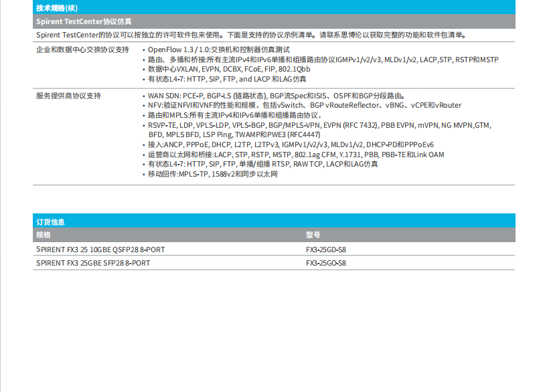Select the 移动回传:MPLS-TP bullet line
This screenshot has width=547, height=392.
coord(212,174)
